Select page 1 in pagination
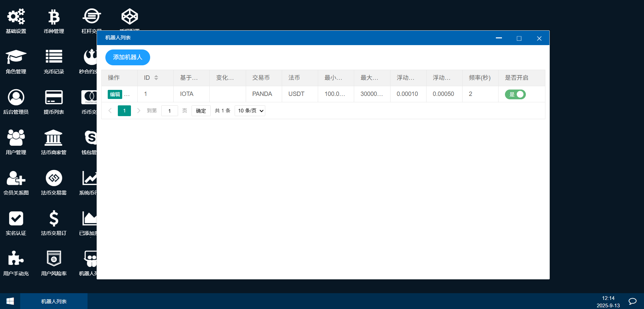The image size is (644, 309). click(x=124, y=111)
